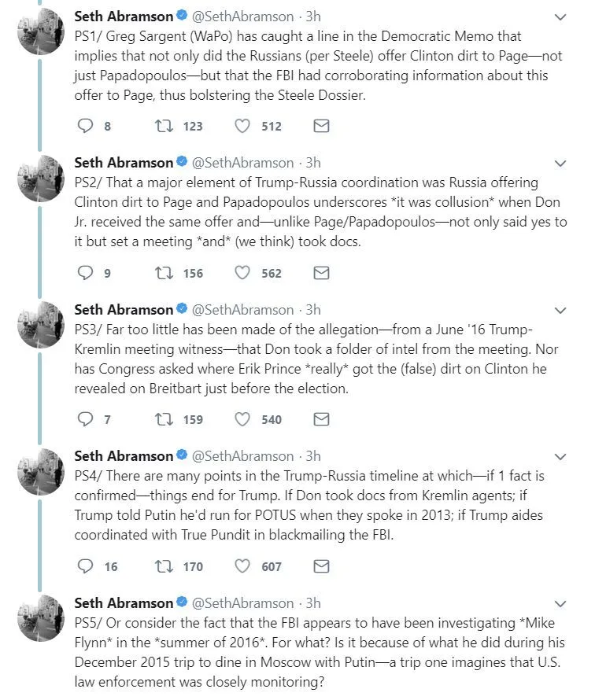The width and height of the screenshot is (595, 700).
Task: Open the PS1 tweet's chevron options menu
Action: 560,17
